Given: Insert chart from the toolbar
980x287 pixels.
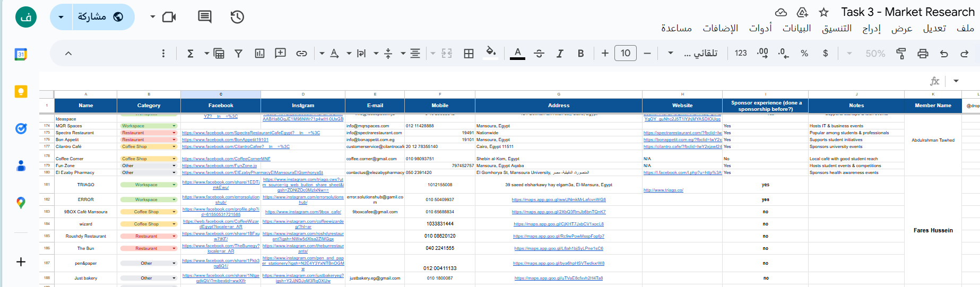Looking at the screenshot, I should tap(259, 53).
